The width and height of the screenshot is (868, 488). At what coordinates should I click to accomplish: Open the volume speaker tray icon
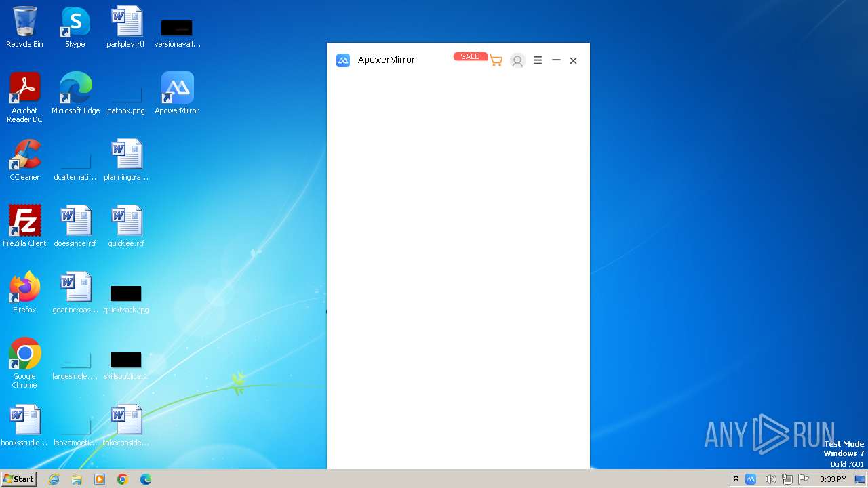pos(770,479)
